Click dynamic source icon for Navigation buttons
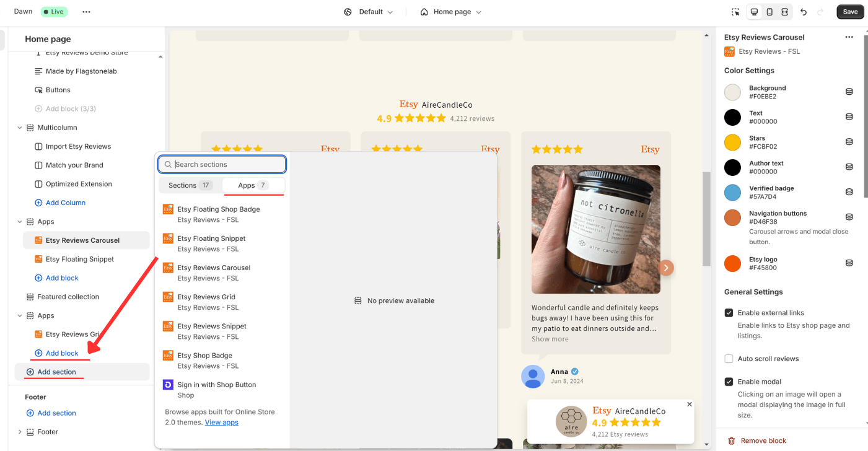The height and width of the screenshot is (451, 868). click(849, 217)
